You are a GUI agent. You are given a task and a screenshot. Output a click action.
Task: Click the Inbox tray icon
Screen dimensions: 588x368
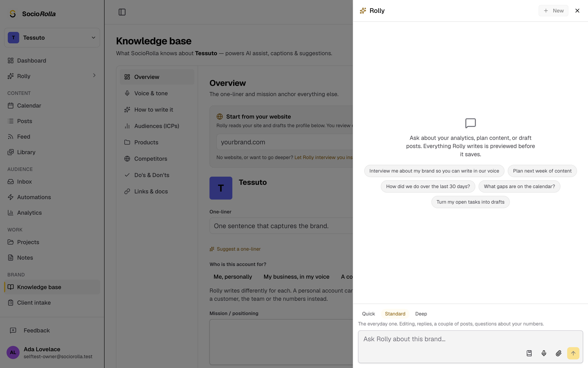10,182
